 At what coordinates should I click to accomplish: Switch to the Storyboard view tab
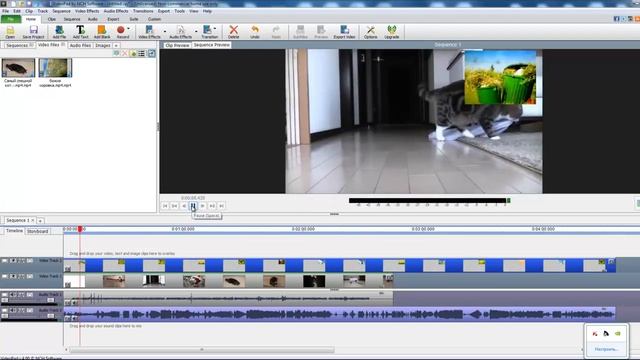click(38, 231)
